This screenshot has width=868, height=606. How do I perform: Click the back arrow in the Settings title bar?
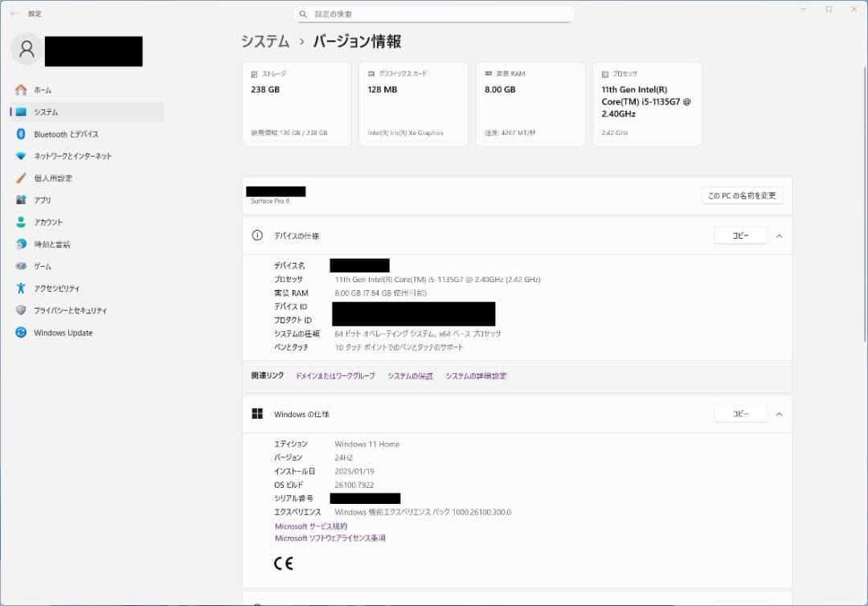[14, 14]
